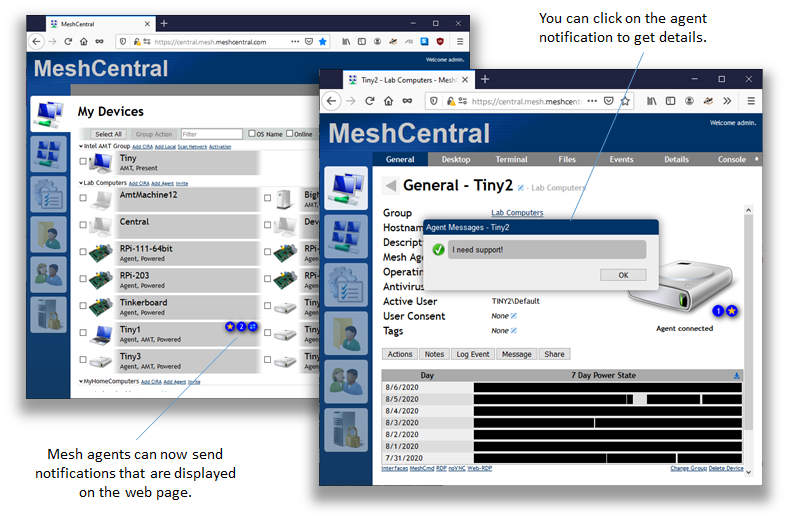The width and height of the screenshot is (787, 520).
Task: Open My Account sidebar icon in front window
Action: [x=346, y=235]
